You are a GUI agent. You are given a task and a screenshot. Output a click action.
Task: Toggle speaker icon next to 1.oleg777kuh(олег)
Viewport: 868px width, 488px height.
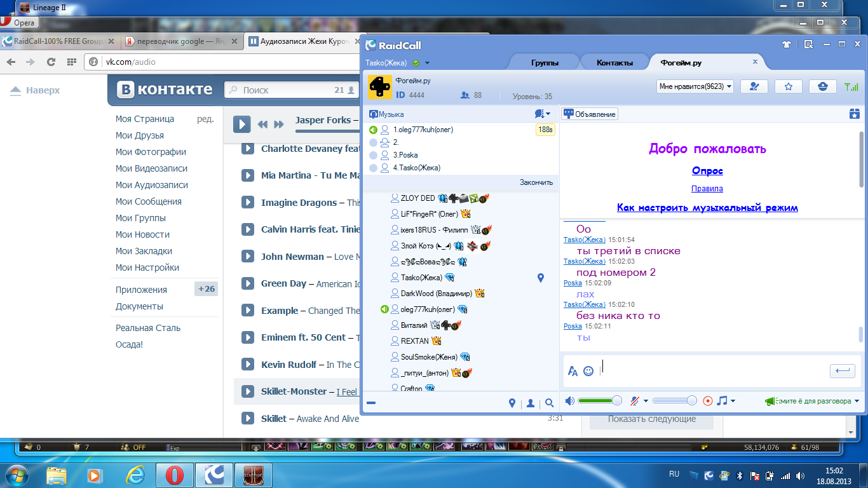click(x=374, y=130)
